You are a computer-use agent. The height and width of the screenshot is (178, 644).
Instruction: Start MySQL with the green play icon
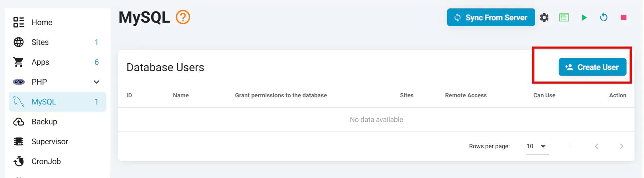coord(584,17)
